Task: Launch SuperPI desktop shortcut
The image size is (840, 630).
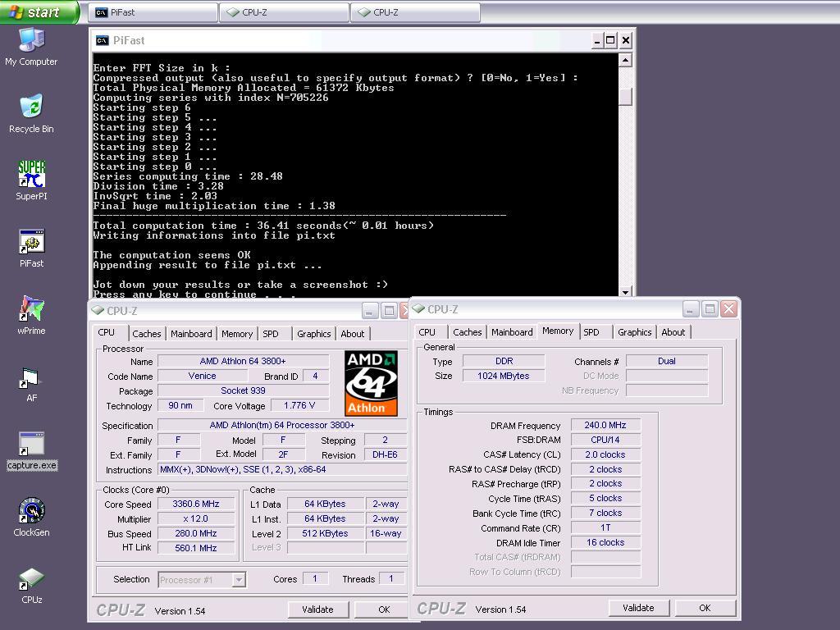Action: click(x=31, y=180)
